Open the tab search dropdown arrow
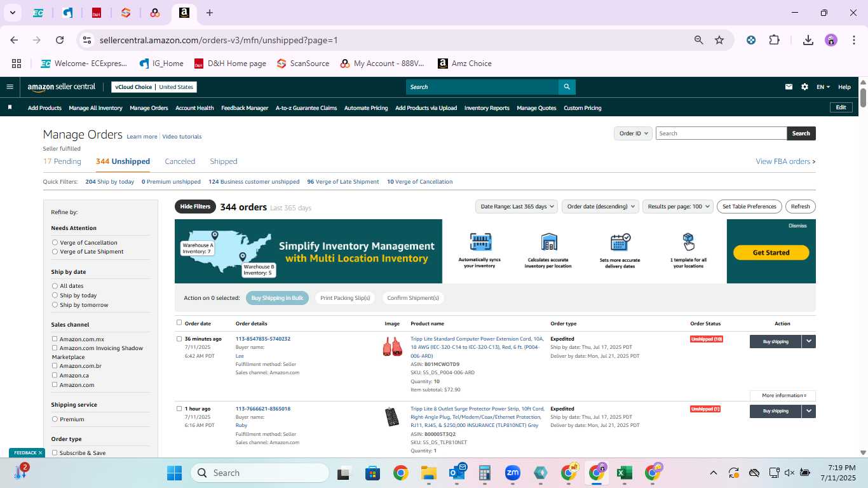 (x=12, y=13)
